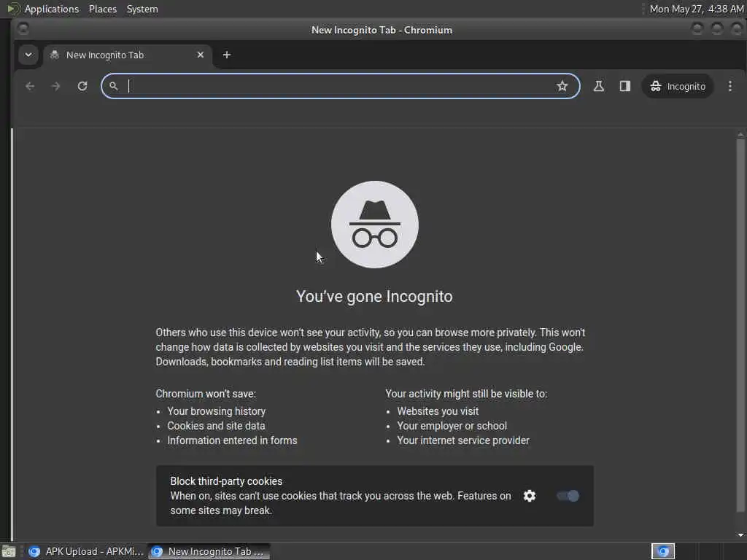
Task: Click 'Your internet service provider' list item
Action: click(x=463, y=440)
